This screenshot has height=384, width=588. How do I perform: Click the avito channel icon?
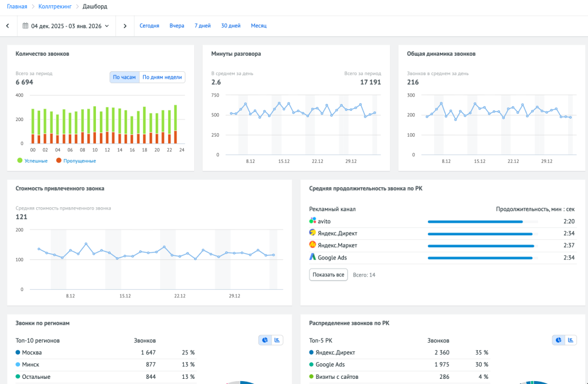pyautogui.click(x=312, y=221)
